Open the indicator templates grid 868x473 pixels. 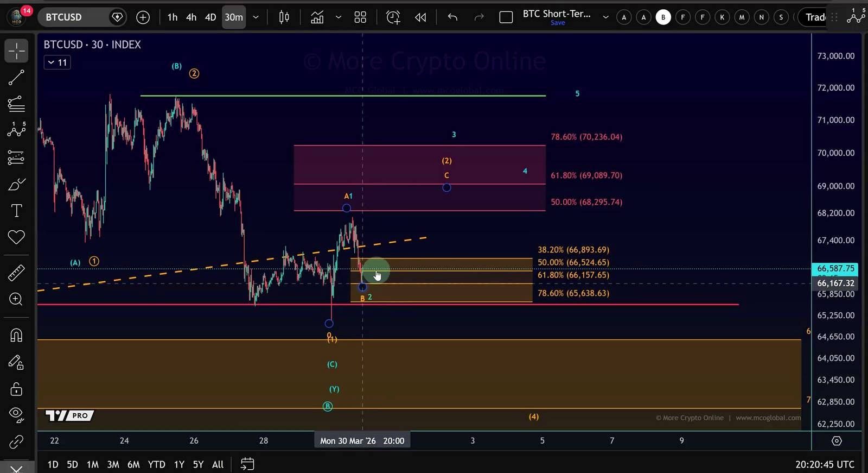pos(360,17)
